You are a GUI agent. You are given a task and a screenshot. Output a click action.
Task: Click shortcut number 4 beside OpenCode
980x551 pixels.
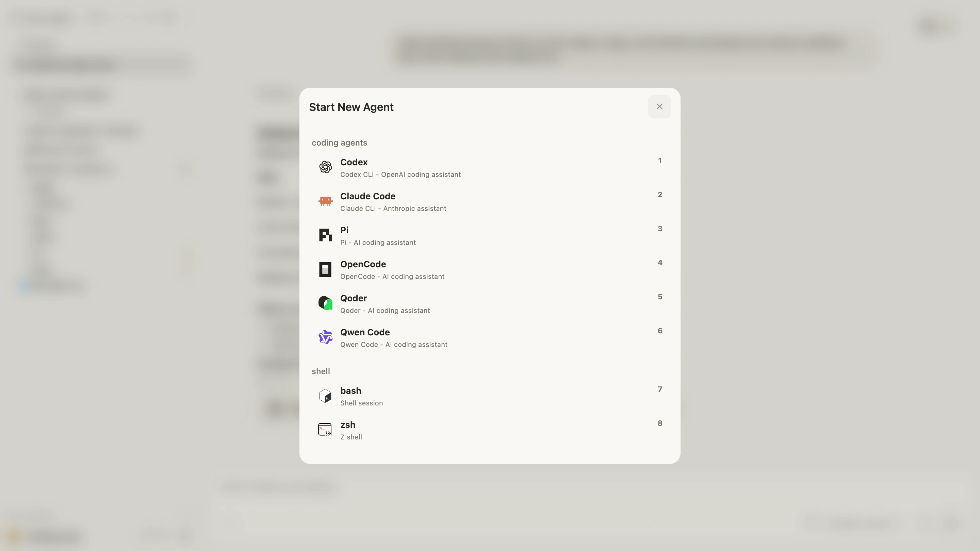660,263
